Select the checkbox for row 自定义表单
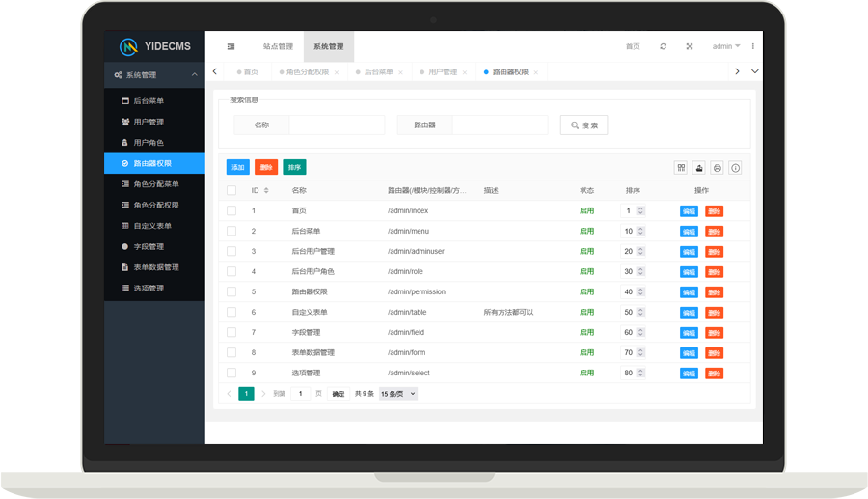This screenshot has width=868, height=499. 231,312
